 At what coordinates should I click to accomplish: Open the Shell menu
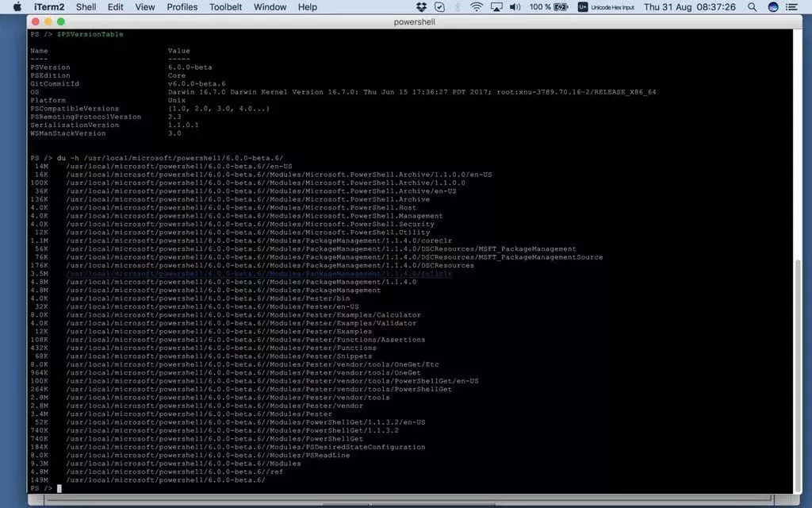point(86,6)
